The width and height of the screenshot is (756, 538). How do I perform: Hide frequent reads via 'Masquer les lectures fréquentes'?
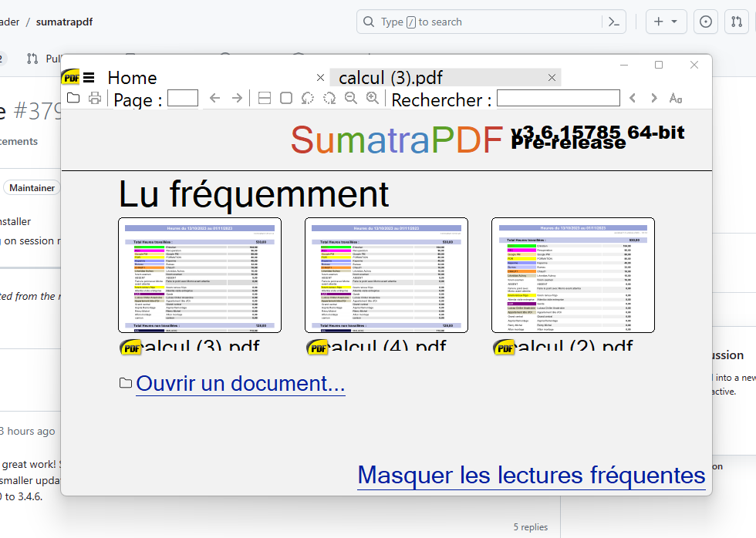[x=531, y=475]
